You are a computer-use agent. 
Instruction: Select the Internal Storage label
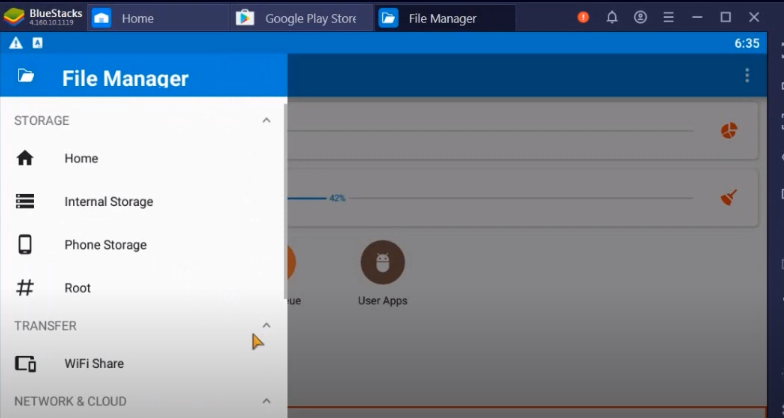[109, 202]
